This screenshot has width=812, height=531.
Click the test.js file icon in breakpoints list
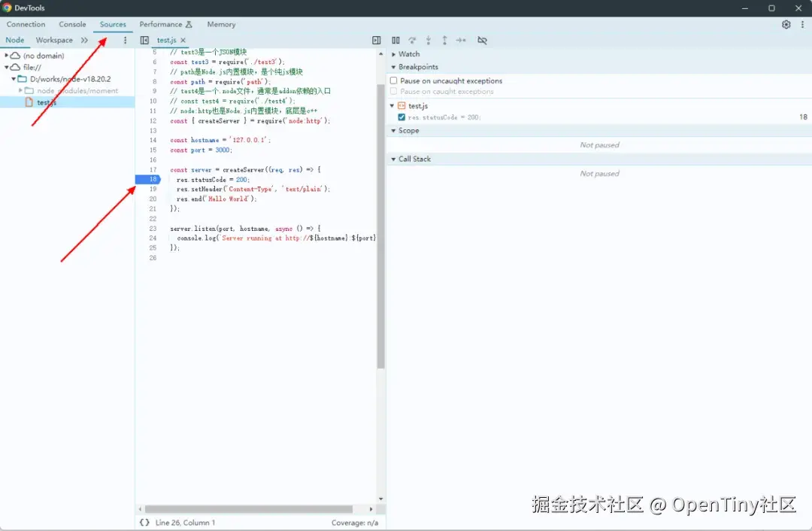click(401, 106)
